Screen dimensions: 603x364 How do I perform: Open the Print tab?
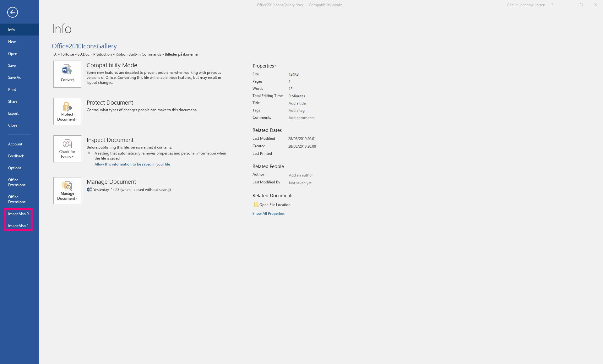(19, 89)
